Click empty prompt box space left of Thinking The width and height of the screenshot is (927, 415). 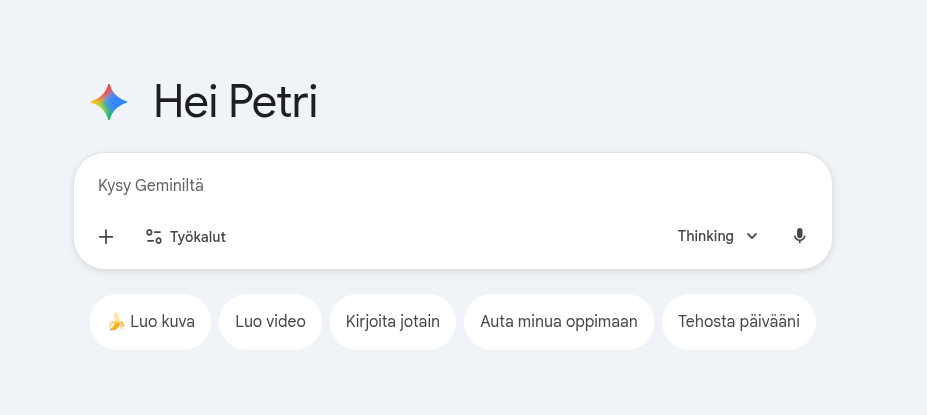450,237
